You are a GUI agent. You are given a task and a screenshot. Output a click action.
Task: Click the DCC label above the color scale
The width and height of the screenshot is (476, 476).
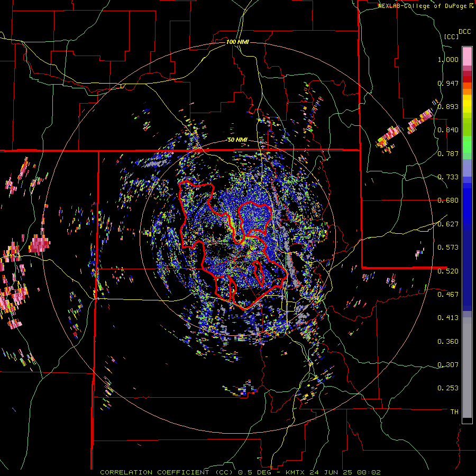[x=464, y=32]
